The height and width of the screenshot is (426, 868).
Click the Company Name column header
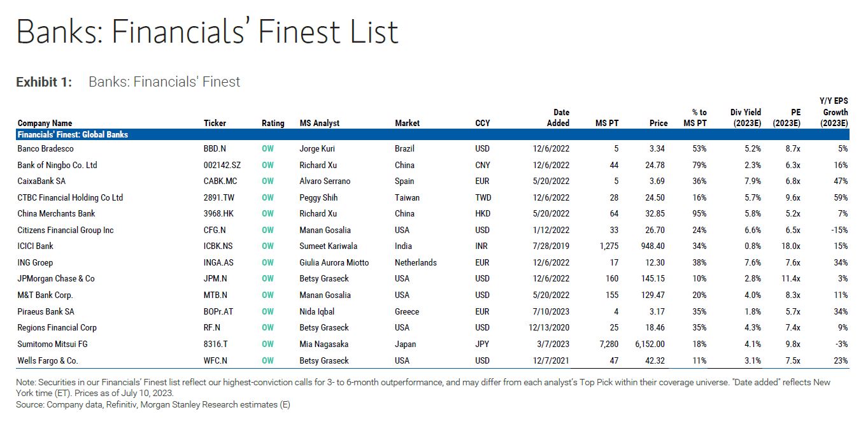(x=45, y=123)
